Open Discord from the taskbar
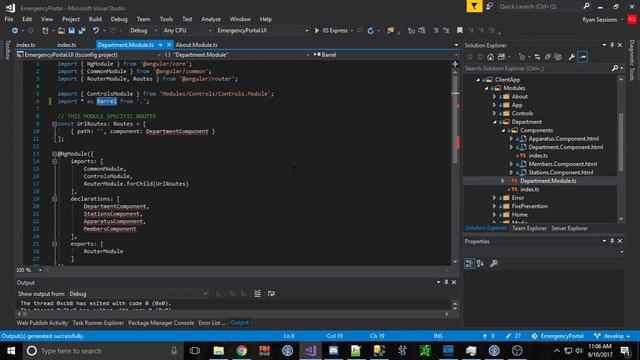Viewport: 640px width, 360px height. [333, 351]
